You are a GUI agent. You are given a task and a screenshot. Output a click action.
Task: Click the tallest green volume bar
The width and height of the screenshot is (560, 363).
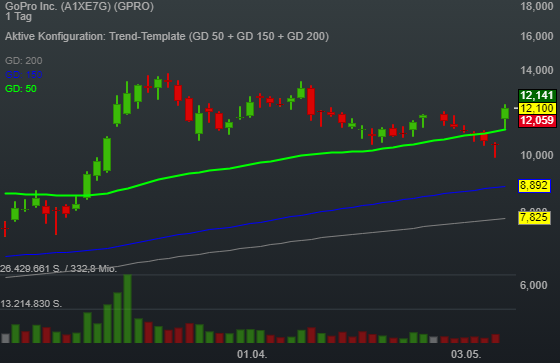[x=127, y=309]
